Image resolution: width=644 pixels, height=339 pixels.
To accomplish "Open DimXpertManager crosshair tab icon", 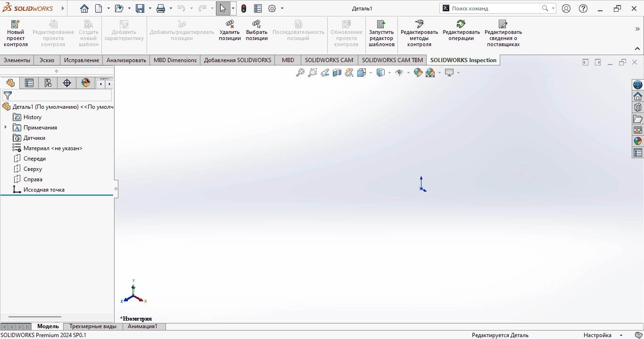I will [67, 83].
